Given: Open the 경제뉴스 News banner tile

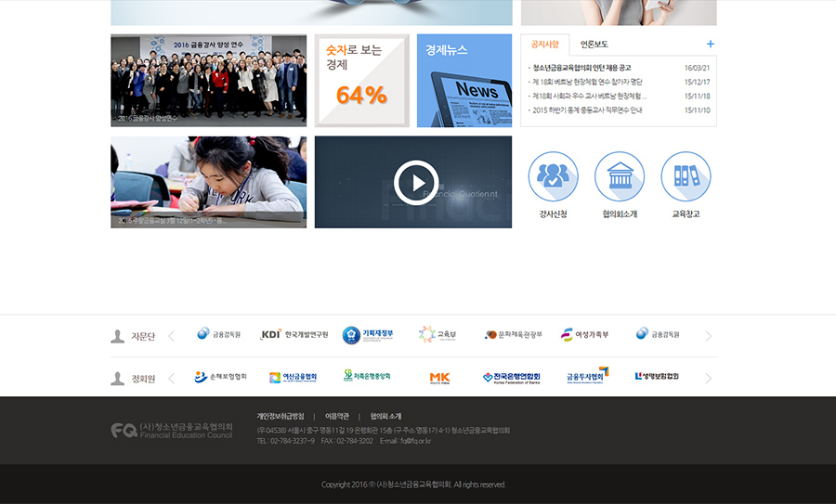Looking at the screenshot, I should pyautogui.click(x=464, y=81).
